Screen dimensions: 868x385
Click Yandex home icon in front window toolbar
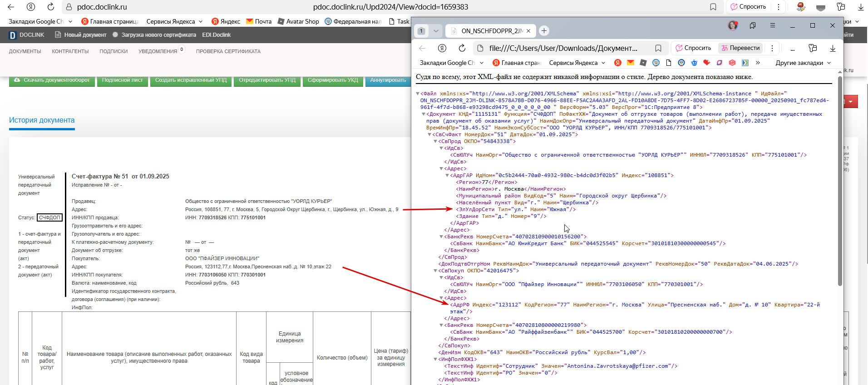point(442,48)
